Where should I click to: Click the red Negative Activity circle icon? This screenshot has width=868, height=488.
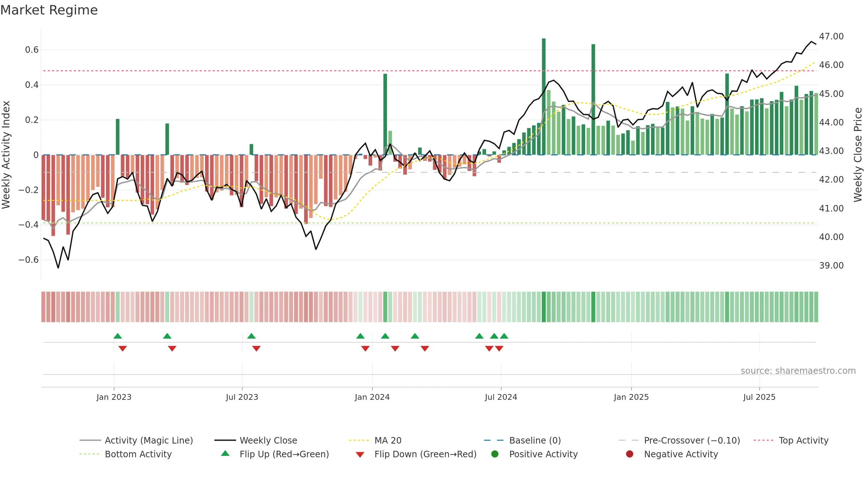[630, 454]
